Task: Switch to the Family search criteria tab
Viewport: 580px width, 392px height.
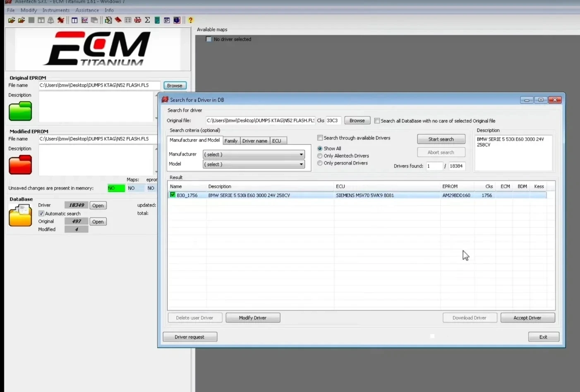Action: [231, 141]
